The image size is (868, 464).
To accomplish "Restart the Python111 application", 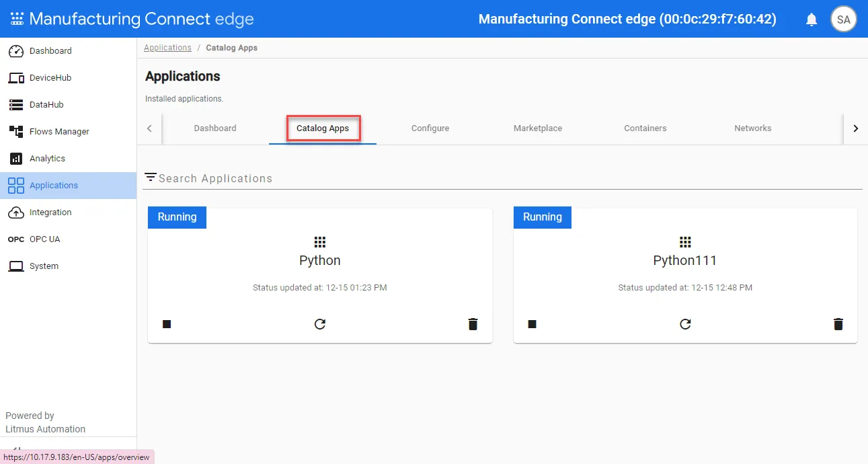I will pos(685,324).
